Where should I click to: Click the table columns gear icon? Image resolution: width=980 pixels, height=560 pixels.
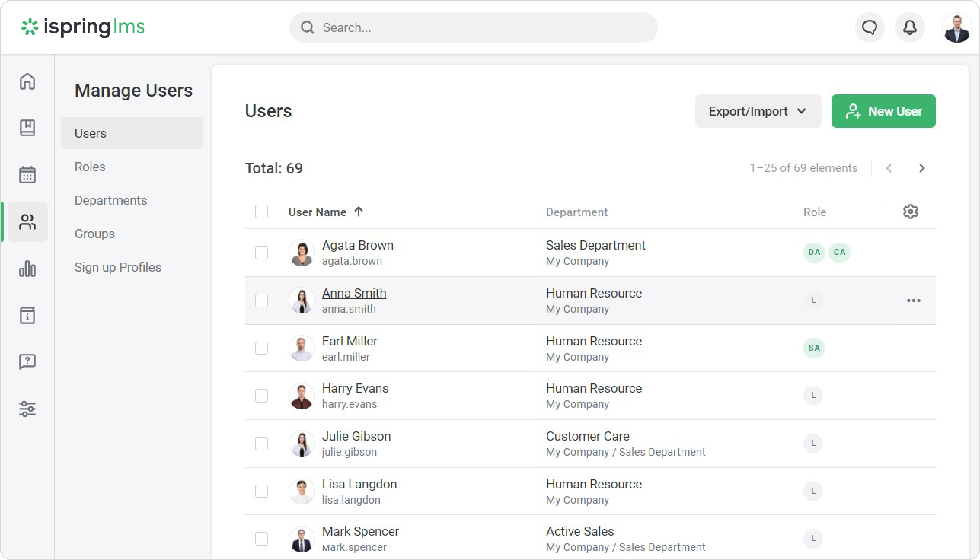[x=910, y=212]
